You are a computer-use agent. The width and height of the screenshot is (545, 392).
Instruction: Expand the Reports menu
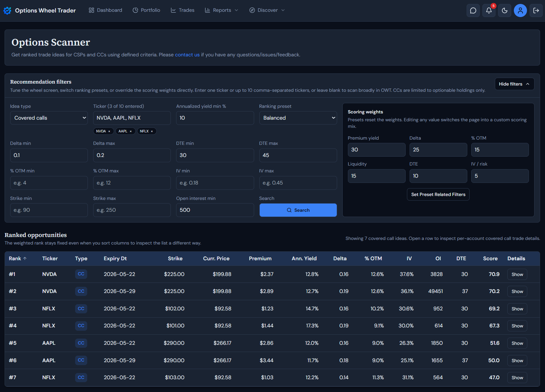click(222, 10)
